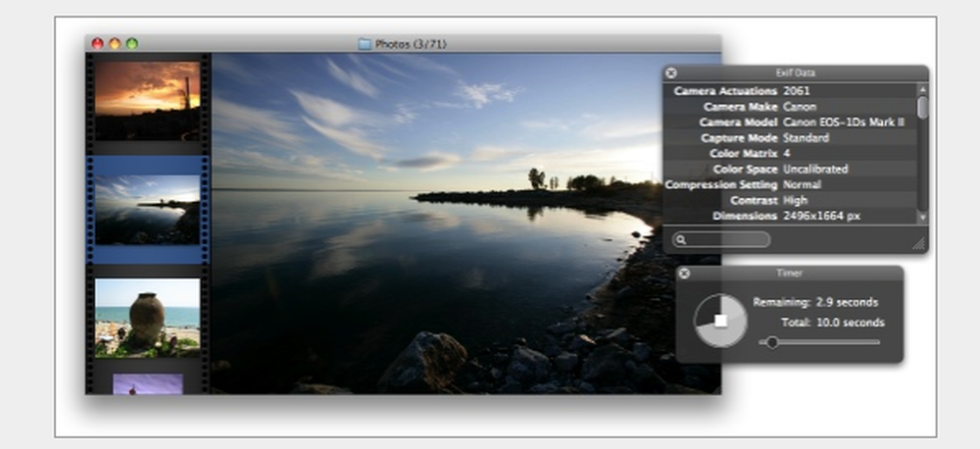Click the 'Camera Make' row label
The width and height of the screenshot is (980, 449).
pyautogui.click(x=740, y=107)
